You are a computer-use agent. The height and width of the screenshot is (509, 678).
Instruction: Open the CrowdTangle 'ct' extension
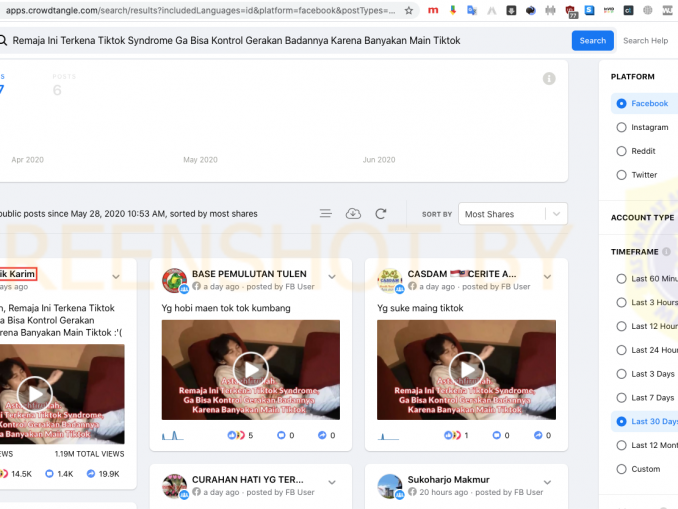point(628,10)
